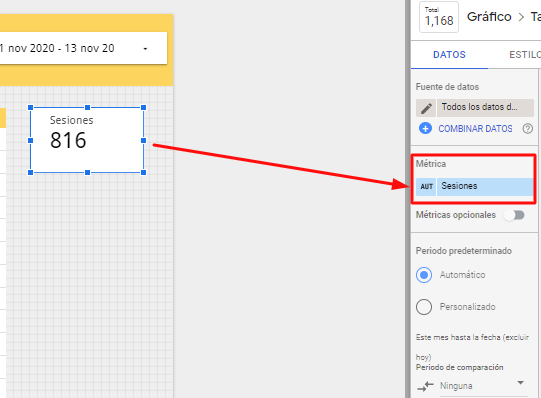Click the AUT metric type badge
This screenshot has height=398, width=541.
[426, 187]
